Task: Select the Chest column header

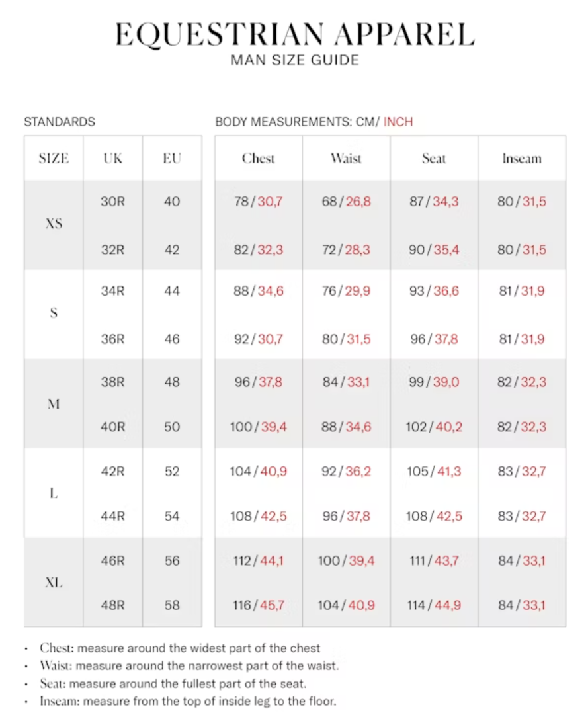Action: tap(258, 159)
